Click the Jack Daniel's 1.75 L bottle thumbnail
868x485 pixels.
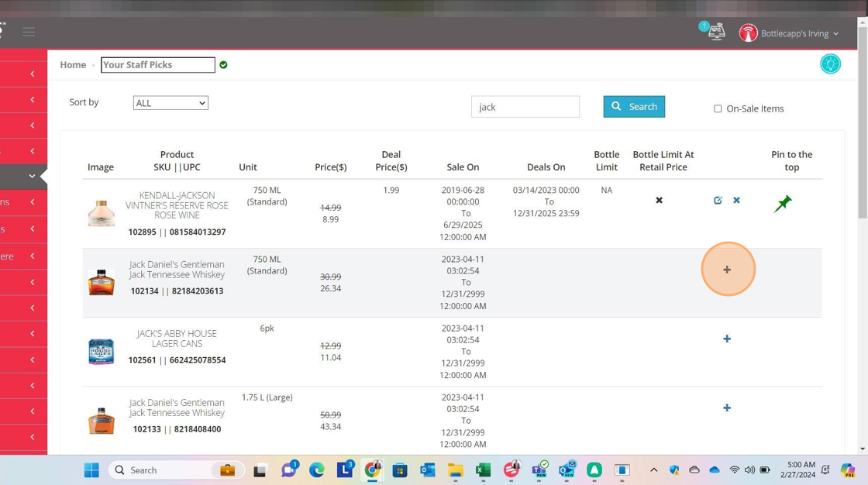pos(102,421)
